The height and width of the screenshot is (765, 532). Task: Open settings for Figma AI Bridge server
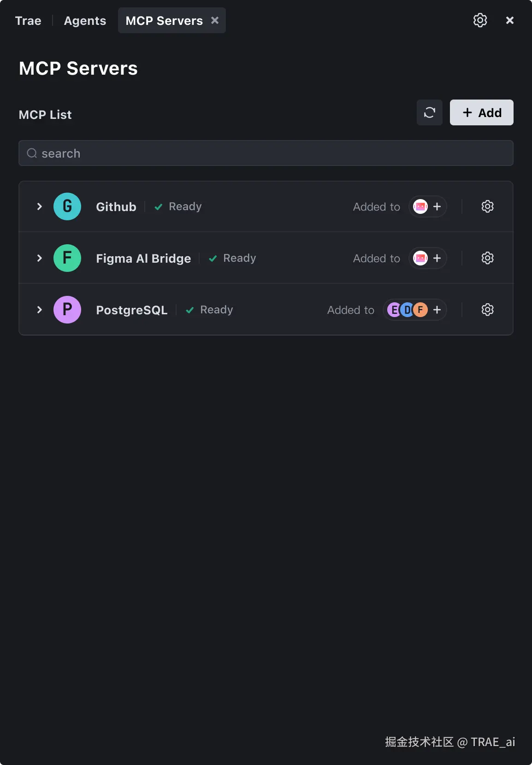click(x=487, y=258)
